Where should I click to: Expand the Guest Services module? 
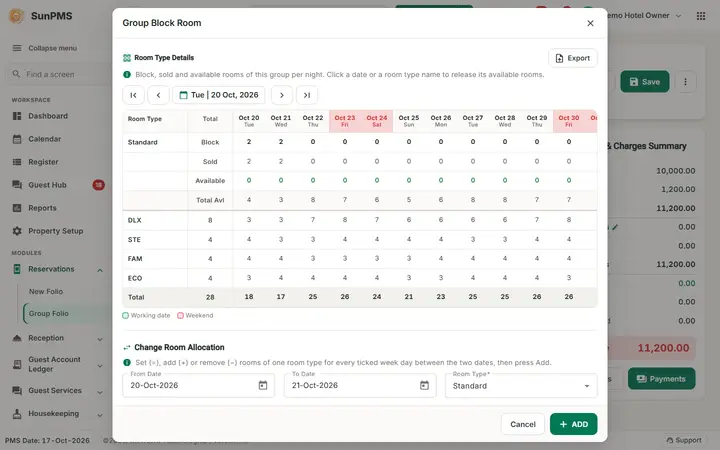100,392
